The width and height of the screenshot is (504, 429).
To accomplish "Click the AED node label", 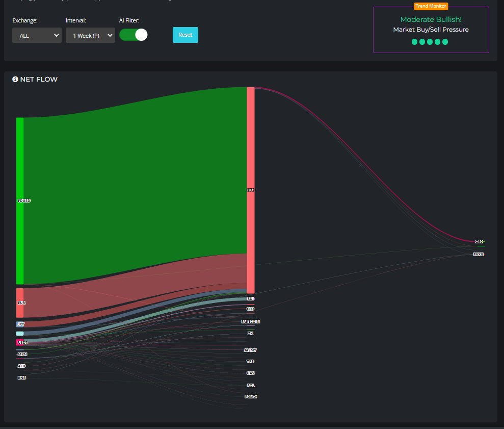I will (x=21, y=366).
